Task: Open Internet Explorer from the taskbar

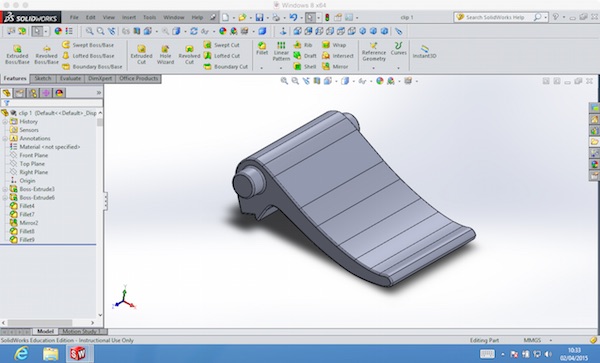Action: (x=21, y=353)
